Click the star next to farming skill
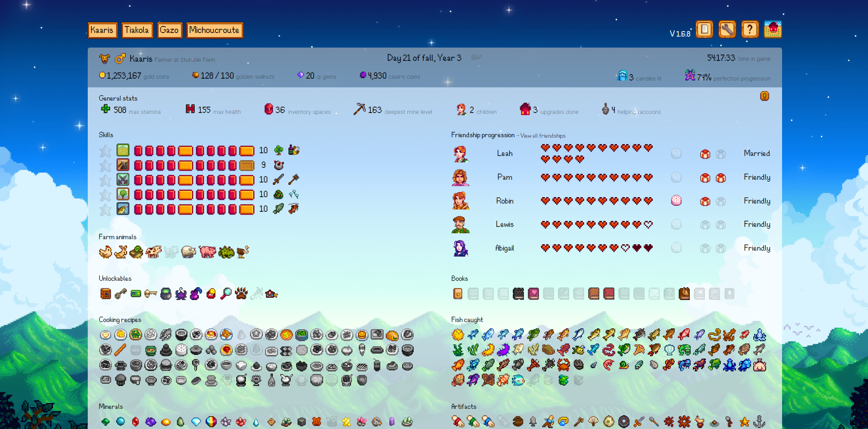The image size is (868, 429). (106, 150)
